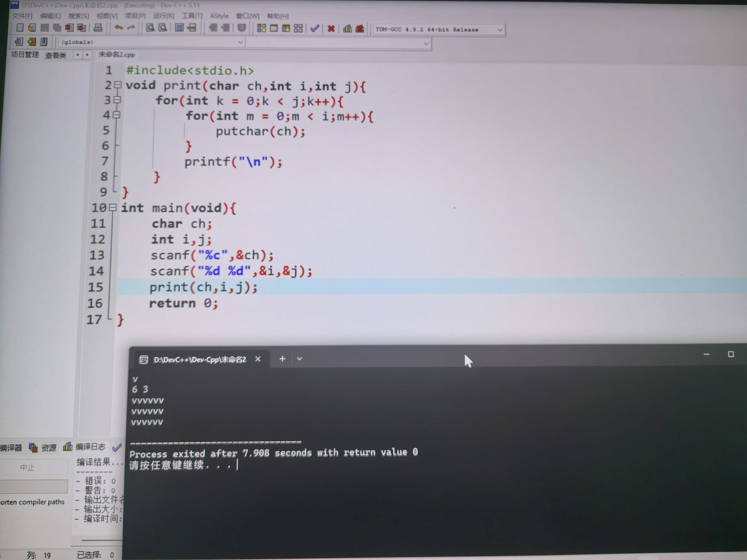Image resolution: width=747 pixels, height=560 pixels.
Task: Switch to the 查看类 tab
Action: pyautogui.click(x=56, y=55)
